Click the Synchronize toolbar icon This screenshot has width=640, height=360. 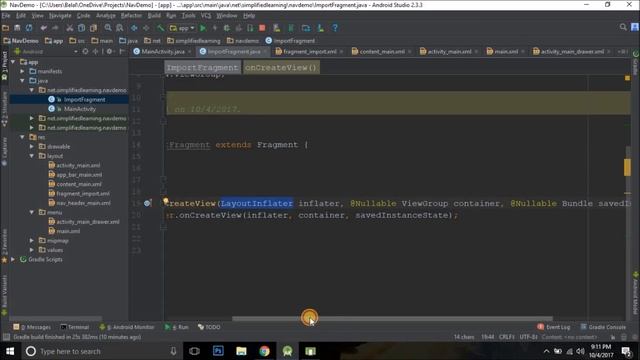click(29, 28)
